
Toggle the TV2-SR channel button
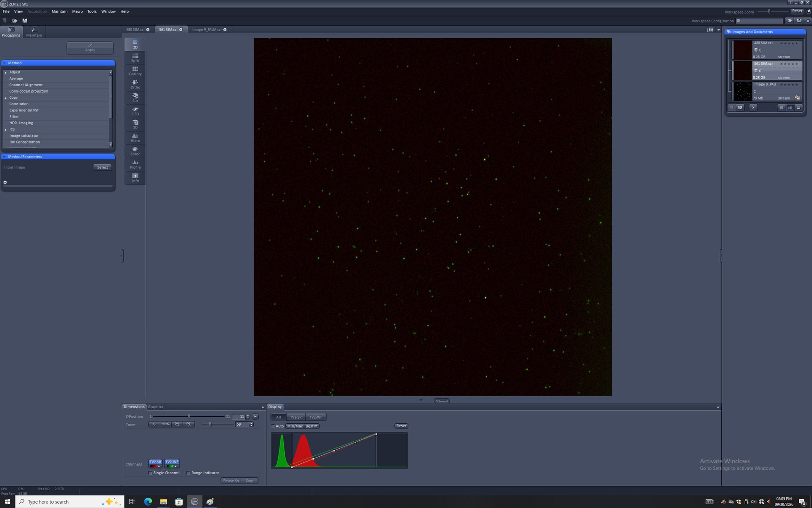coord(155,462)
